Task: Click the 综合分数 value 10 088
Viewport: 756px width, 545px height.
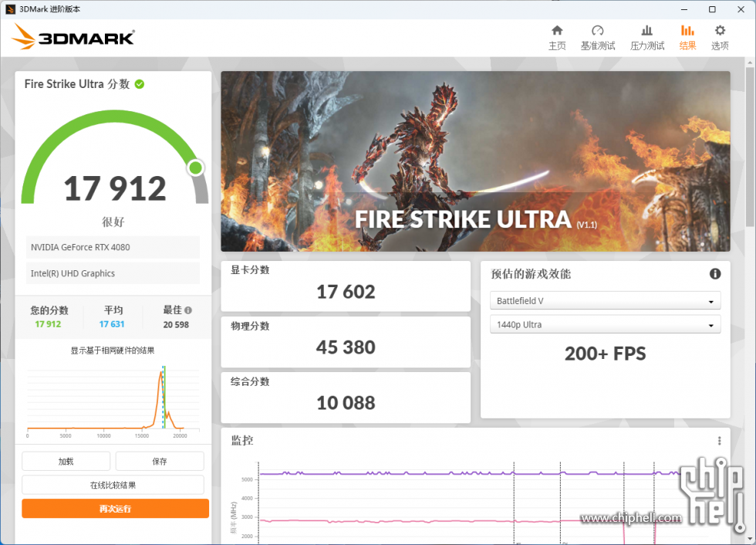Action: tap(346, 403)
